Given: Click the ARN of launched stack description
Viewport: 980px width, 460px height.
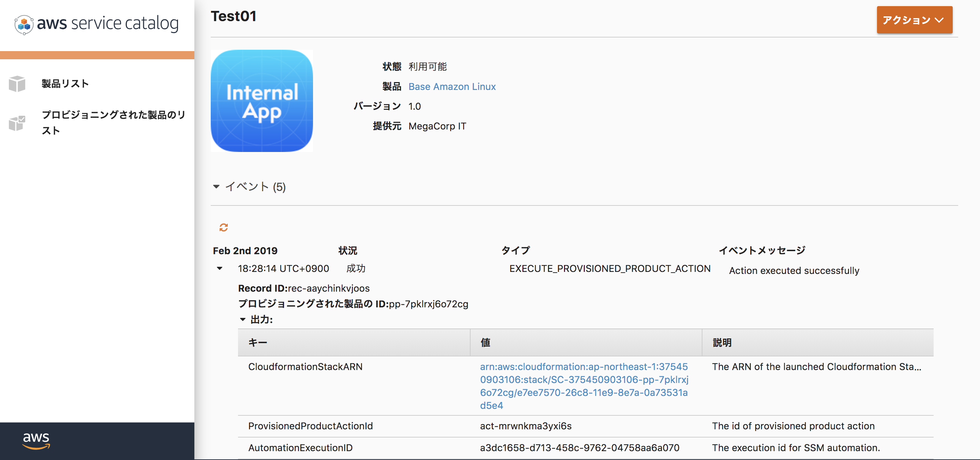Looking at the screenshot, I should click(816, 367).
